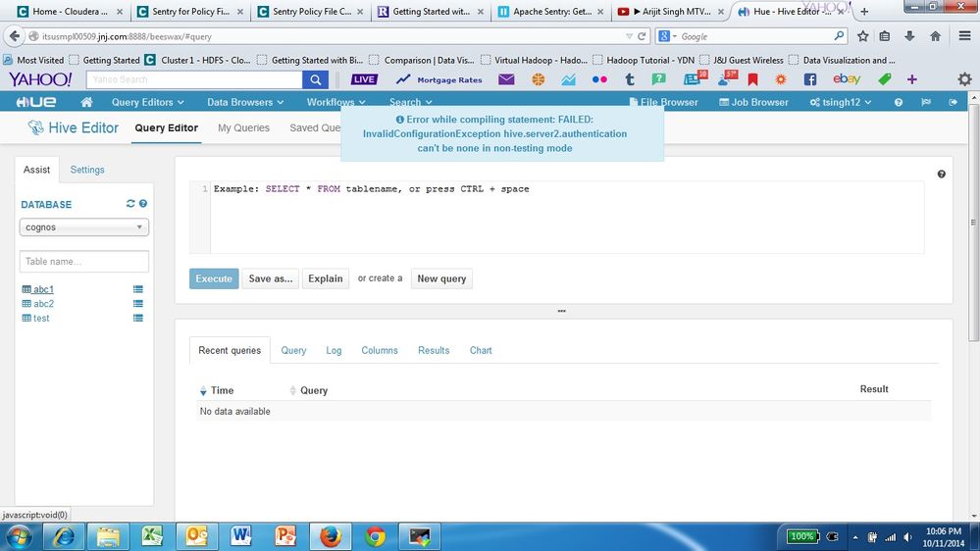Select the Query results tab
The width and height of the screenshot is (980, 551).
point(293,350)
